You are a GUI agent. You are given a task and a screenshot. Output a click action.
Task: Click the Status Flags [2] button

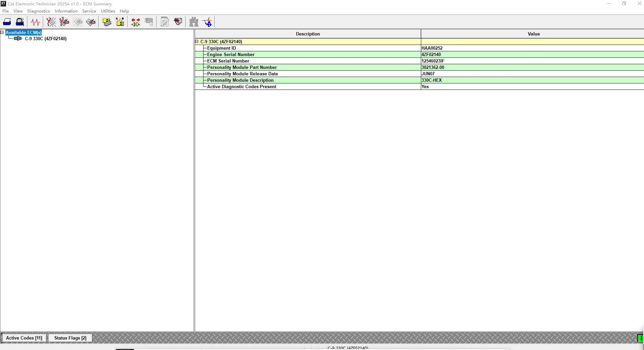pos(70,338)
